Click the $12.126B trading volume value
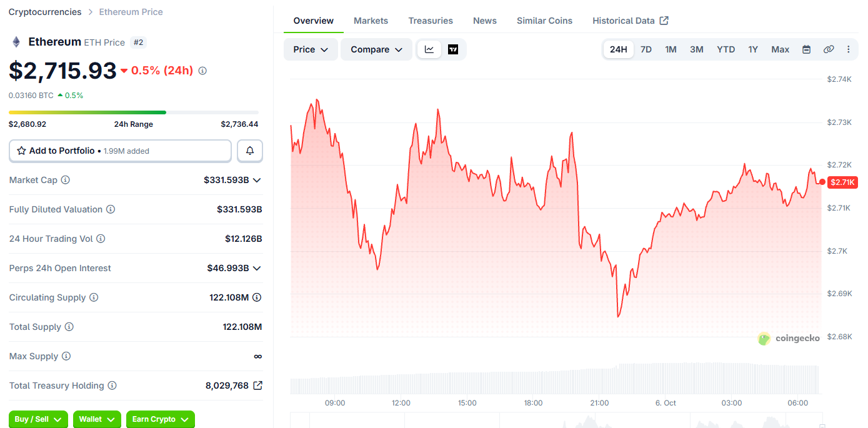The image size is (868, 428). pos(244,239)
